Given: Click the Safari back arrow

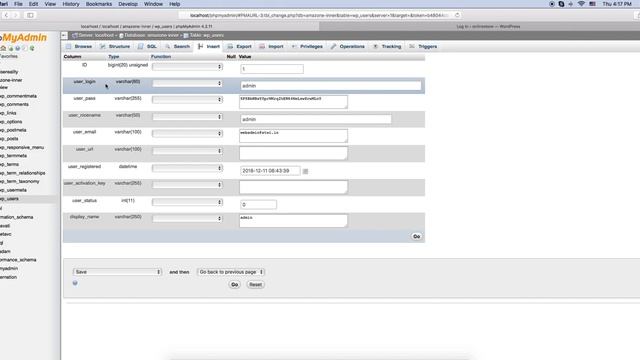Looking at the screenshot, I should 6,15.
